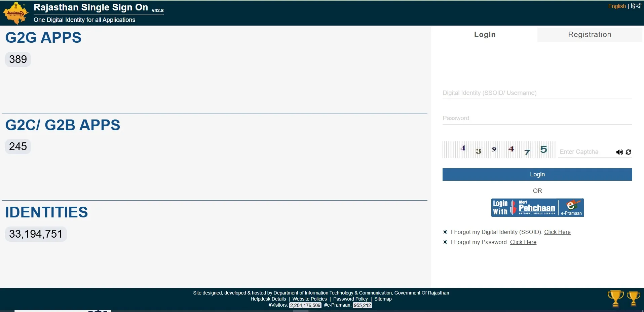The height and width of the screenshot is (312, 644).
Task: Click the Rajasthan SSO logo in header
Action: tap(15, 13)
